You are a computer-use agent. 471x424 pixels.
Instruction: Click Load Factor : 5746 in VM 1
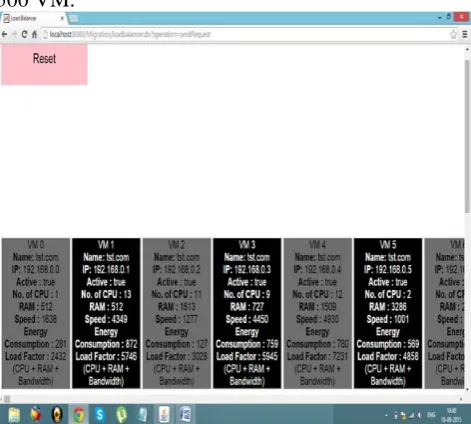(106, 356)
